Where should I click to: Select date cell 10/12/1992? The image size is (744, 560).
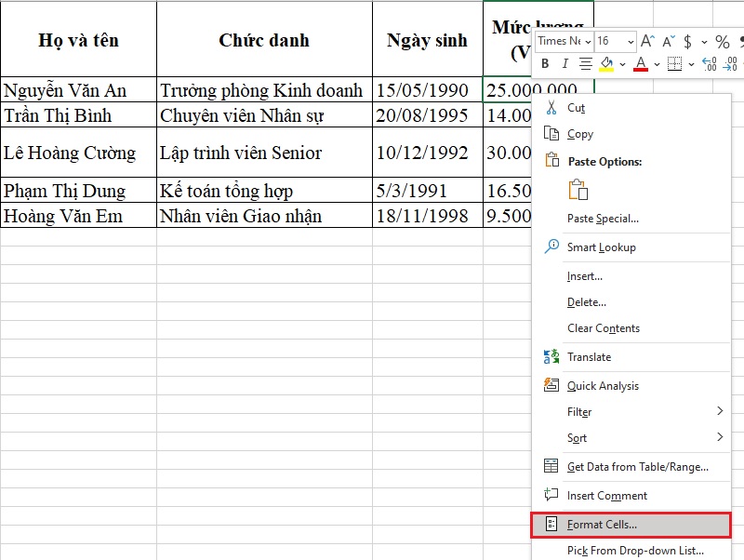pyautogui.click(x=428, y=153)
